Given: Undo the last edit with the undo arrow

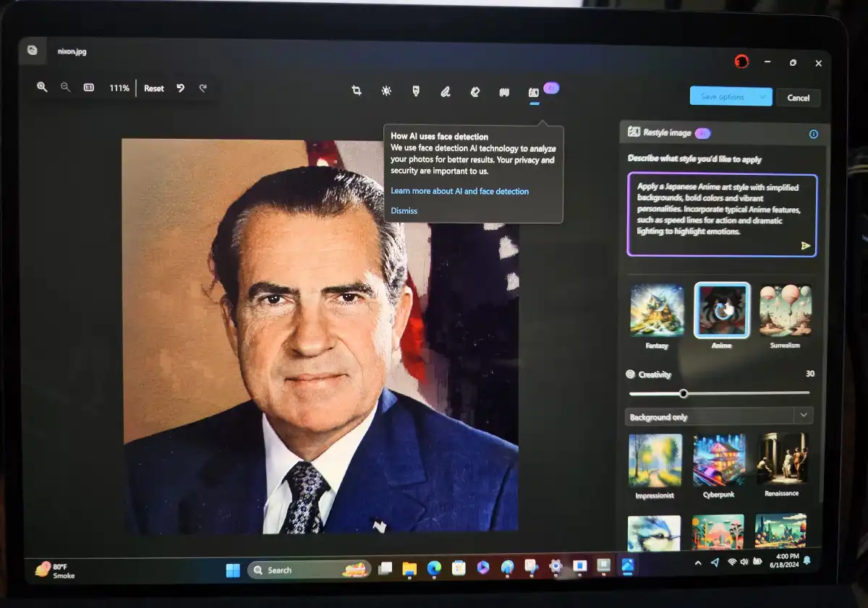Looking at the screenshot, I should coord(181,88).
